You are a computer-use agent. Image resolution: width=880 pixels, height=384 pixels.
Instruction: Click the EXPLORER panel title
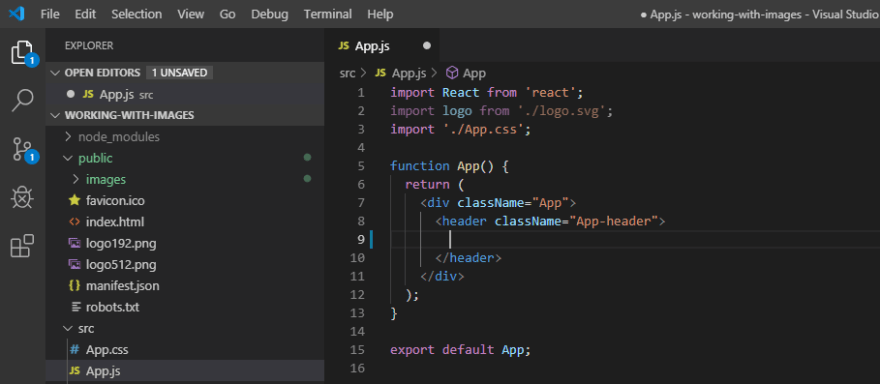click(89, 46)
